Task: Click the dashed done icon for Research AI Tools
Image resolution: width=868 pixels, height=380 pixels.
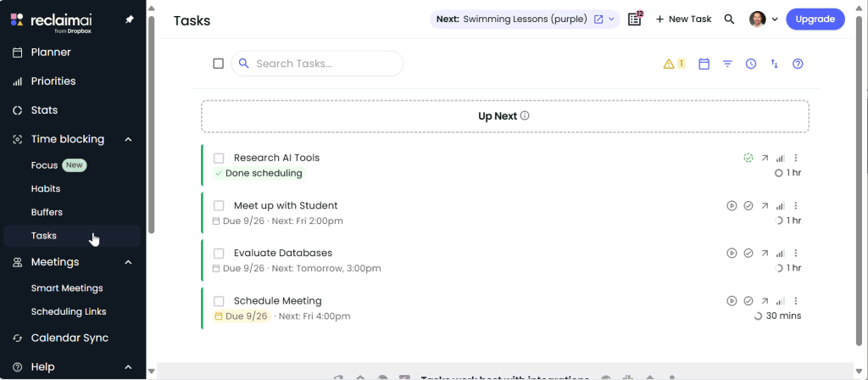Action: pyautogui.click(x=748, y=158)
